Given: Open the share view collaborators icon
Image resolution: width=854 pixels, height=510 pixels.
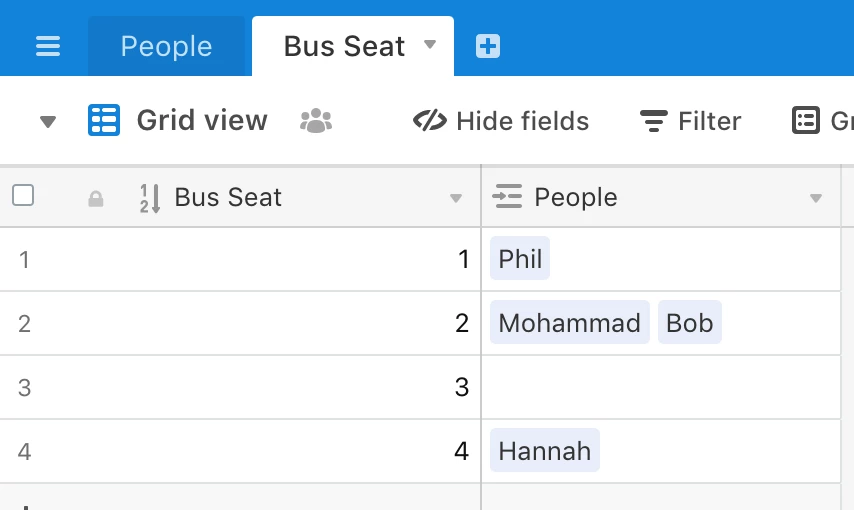Looking at the screenshot, I should pos(316,121).
